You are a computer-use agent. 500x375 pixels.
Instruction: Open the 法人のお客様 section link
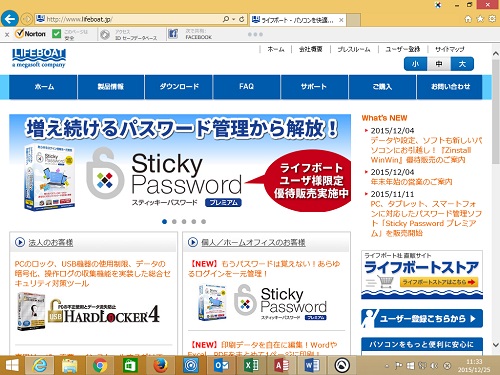click(x=51, y=242)
